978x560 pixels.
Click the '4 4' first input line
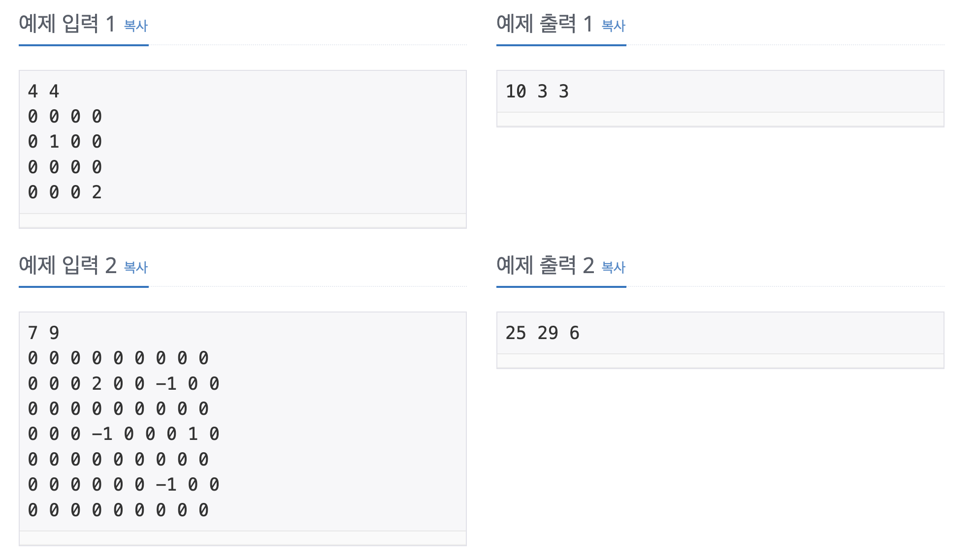pyautogui.click(x=44, y=92)
